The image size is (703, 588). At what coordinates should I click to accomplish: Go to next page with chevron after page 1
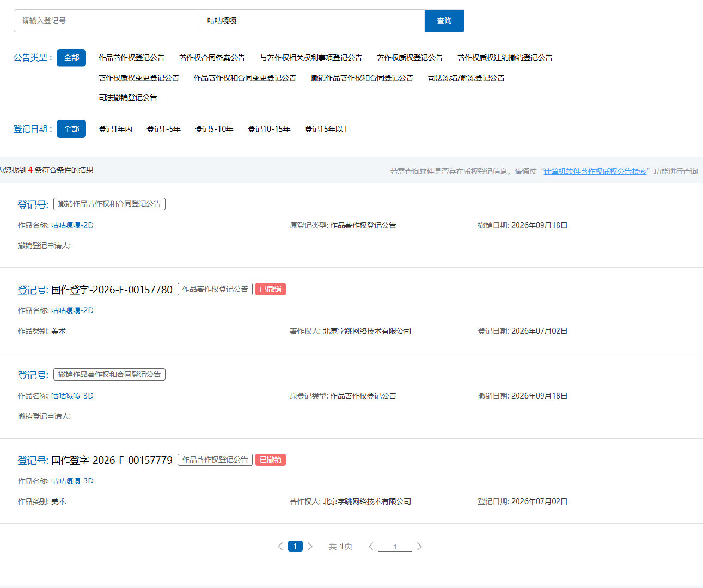pos(310,546)
